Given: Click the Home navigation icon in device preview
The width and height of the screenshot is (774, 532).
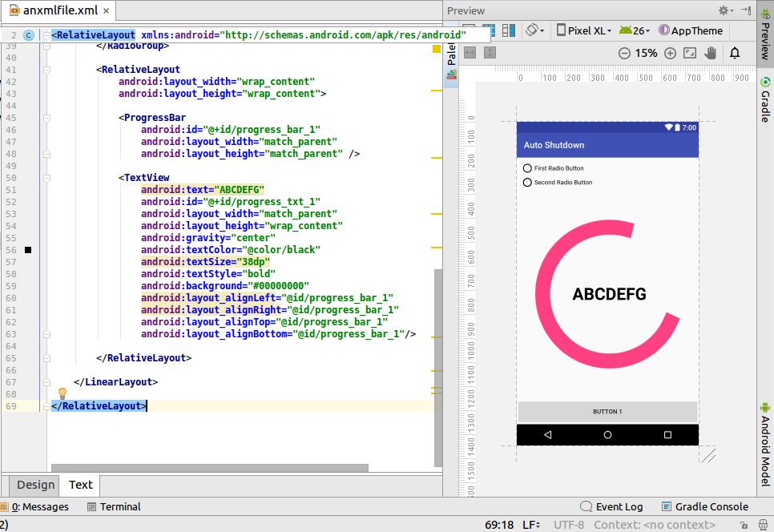Looking at the screenshot, I should point(607,435).
